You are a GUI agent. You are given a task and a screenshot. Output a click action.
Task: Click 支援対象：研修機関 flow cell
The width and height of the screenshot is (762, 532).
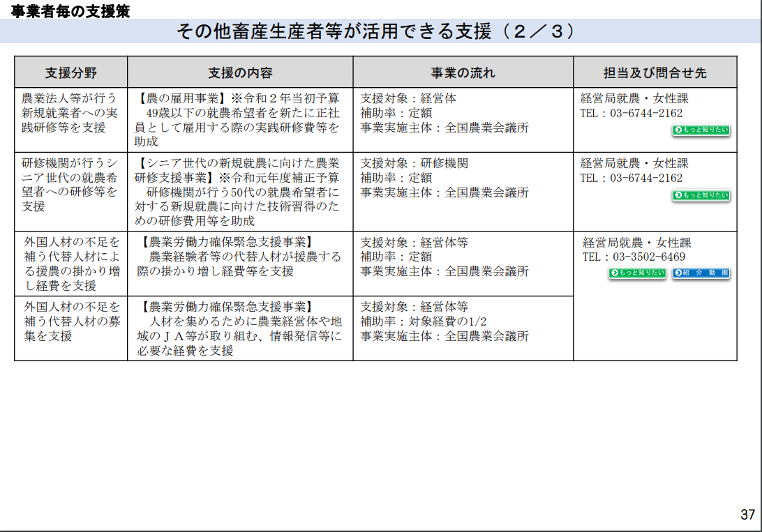463,192
